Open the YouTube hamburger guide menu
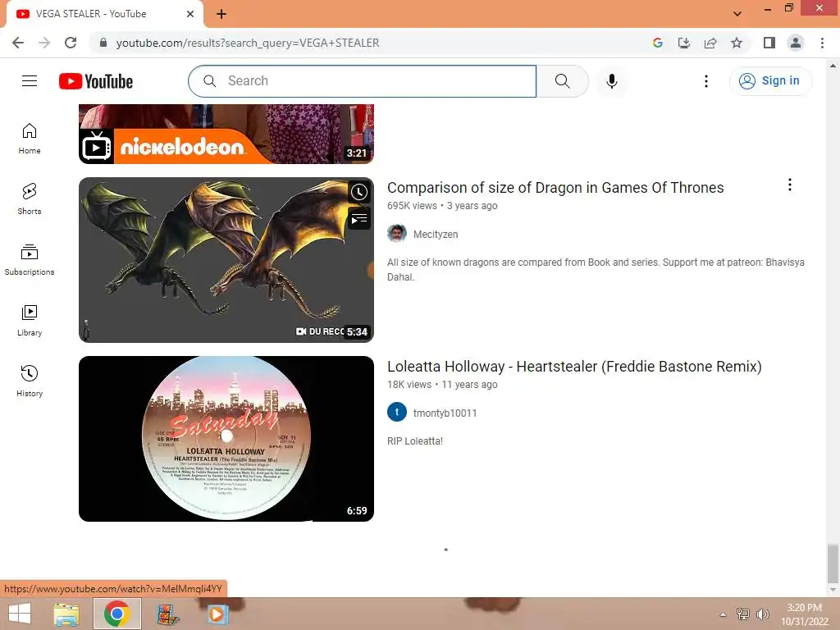 click(30, 81)
